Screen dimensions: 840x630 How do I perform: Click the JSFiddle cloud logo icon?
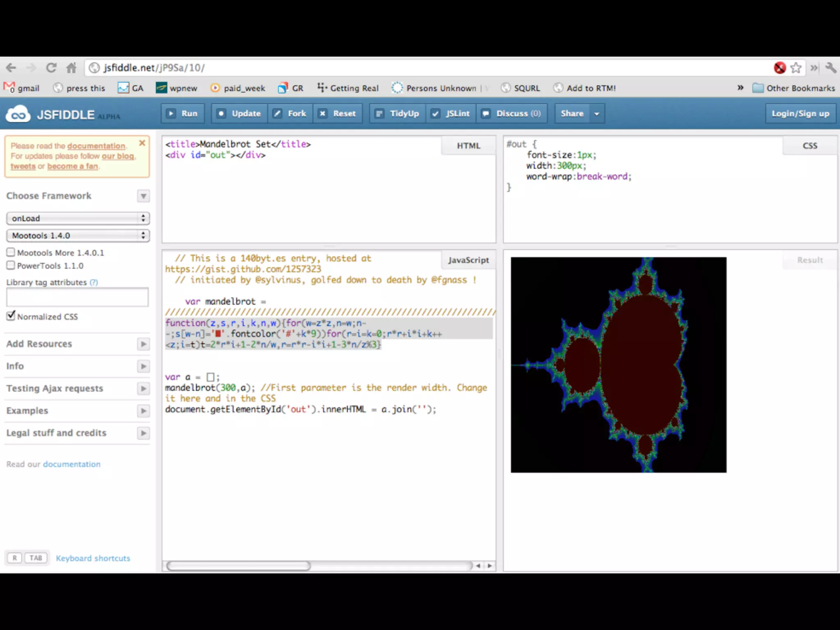(x=18, y=114)
